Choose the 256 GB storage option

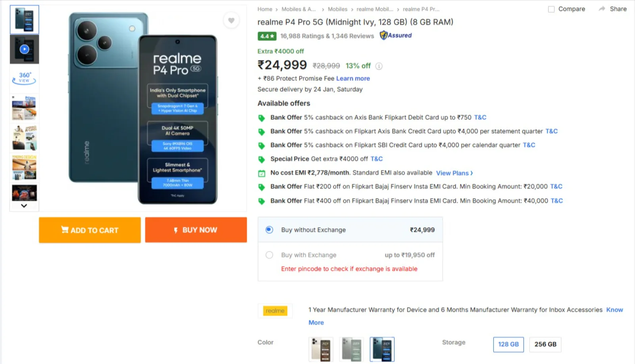[x=545, y=345]
